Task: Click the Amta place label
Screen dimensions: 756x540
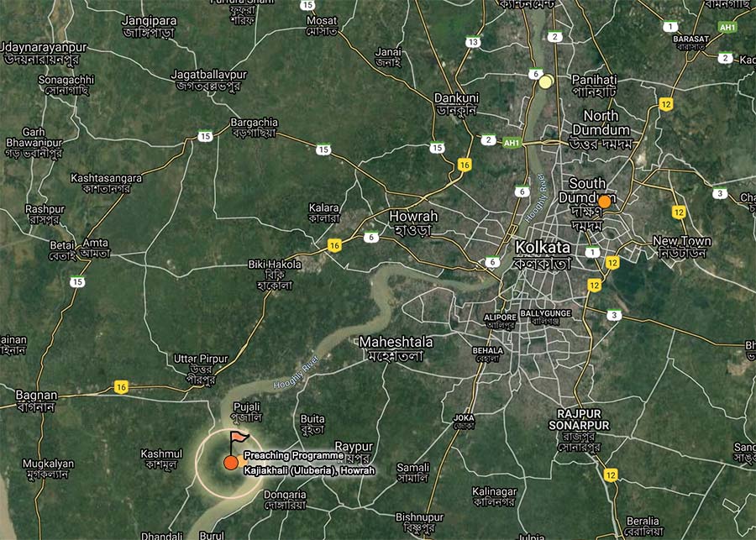Action: pos(96,248)
